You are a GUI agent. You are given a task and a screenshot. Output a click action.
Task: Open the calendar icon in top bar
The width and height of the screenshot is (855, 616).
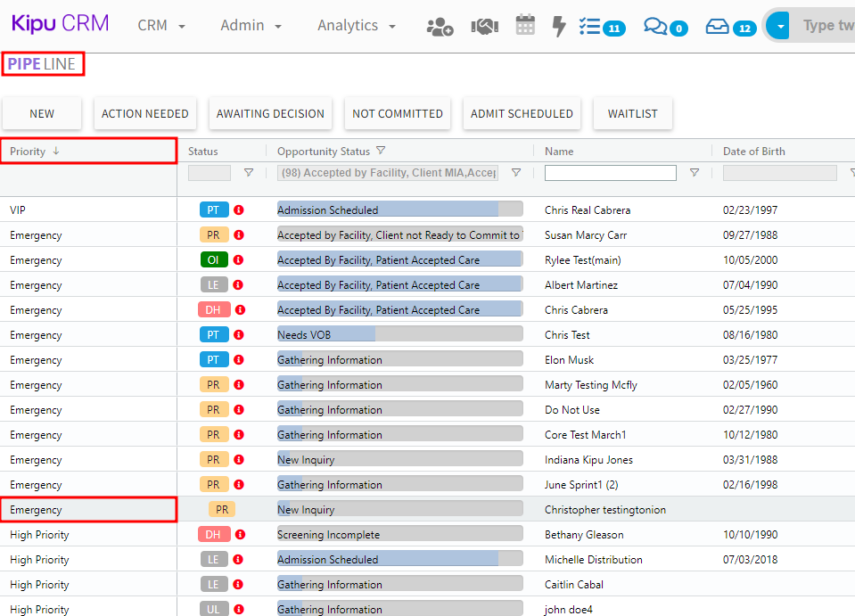pyautogui.click(x=525, y=26)
